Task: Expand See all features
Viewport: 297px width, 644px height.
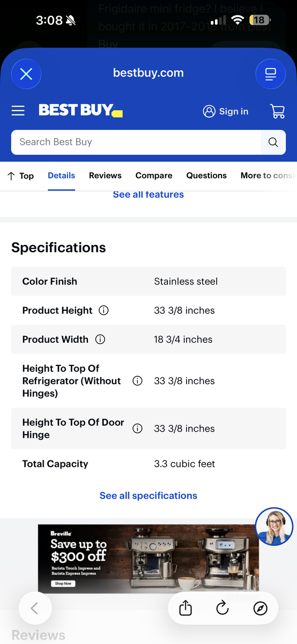Action: pos(148,194)
